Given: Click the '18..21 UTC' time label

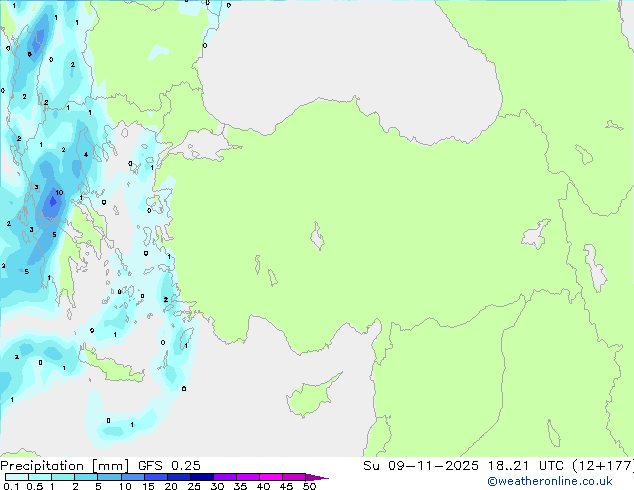Looking at the screenshot, I should point(525,465).
